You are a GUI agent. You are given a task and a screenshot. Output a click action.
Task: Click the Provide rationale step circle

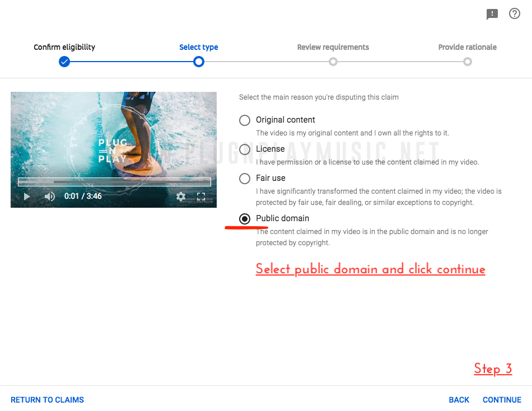[468, 62]
